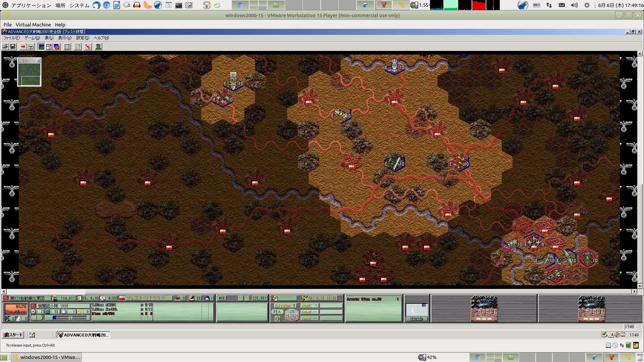Click the スタート Windows start button
644x362 pixels.
[13, 335]
